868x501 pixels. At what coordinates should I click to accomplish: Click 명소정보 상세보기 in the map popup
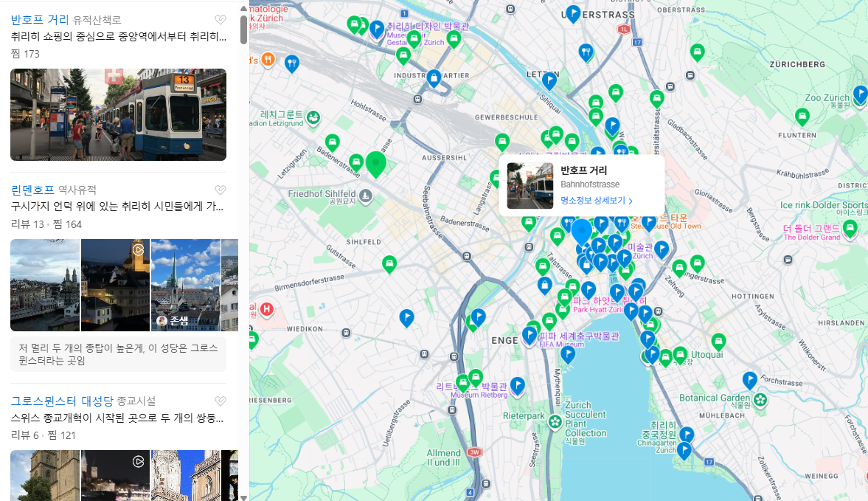[x=596, y=201]
